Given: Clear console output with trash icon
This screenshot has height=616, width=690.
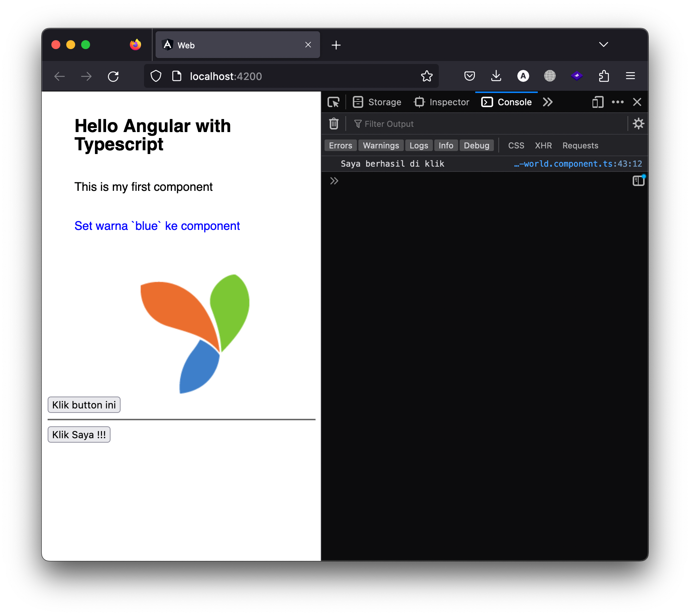Looking at the screenshot, I should 334,123.
